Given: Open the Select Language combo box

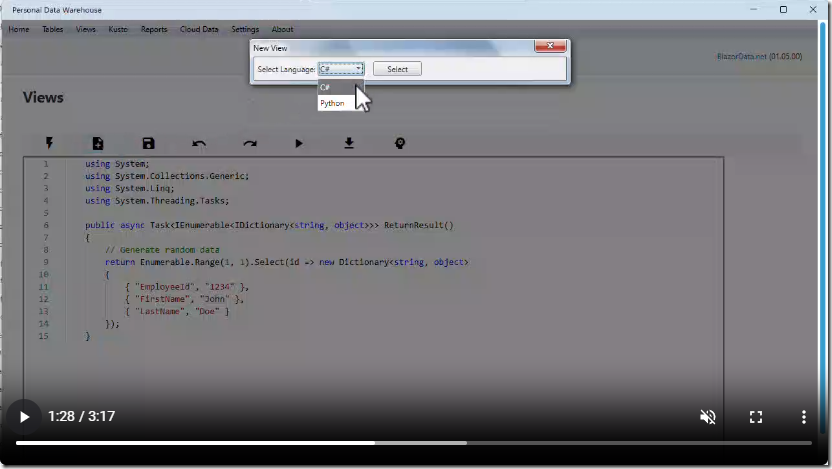Looking at the screenshot, I should coord(341,69).
